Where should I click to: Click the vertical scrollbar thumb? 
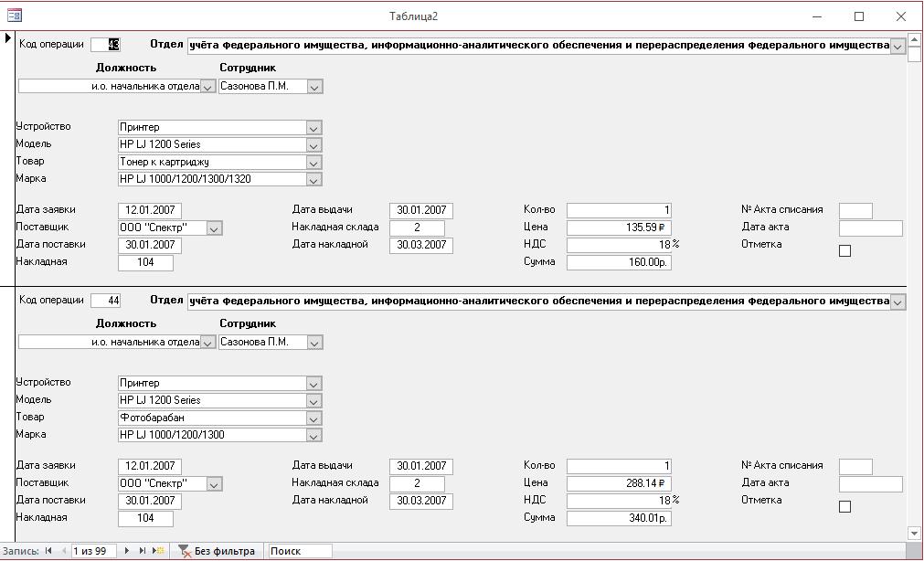[914, 55]
